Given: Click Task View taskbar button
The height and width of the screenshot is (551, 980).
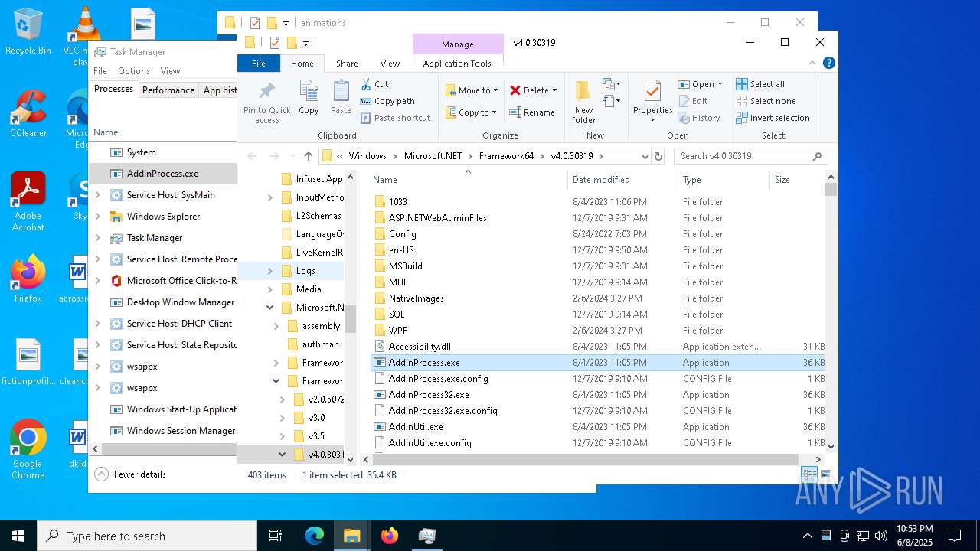Looking at the screenshot, I should [276, 536].
